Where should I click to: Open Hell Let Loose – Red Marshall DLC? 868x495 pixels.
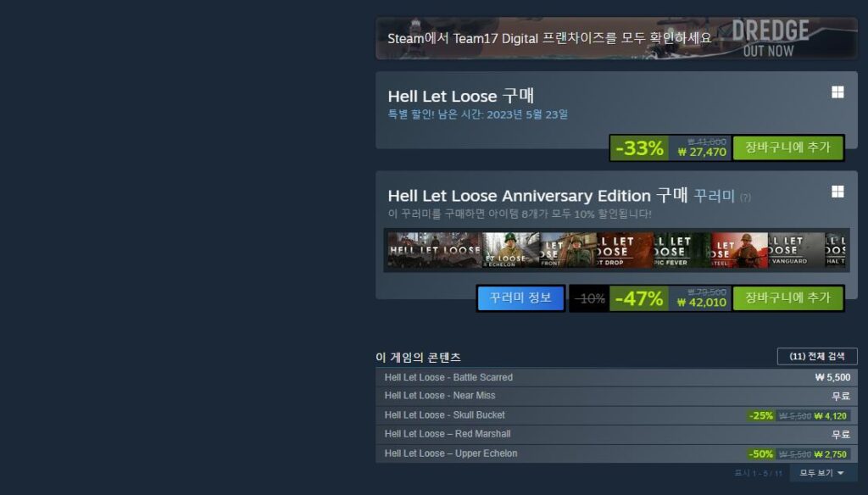[x=616, y=434]
